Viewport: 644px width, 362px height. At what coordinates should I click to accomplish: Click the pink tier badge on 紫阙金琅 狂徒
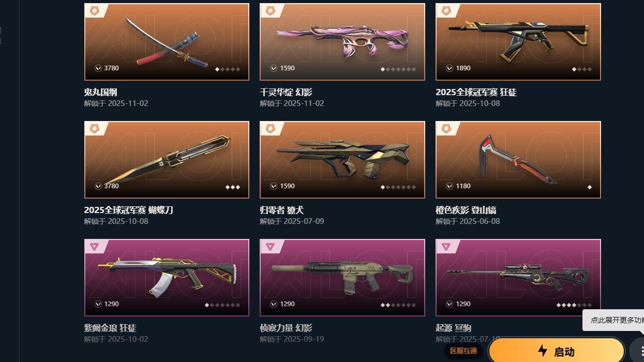94,247
